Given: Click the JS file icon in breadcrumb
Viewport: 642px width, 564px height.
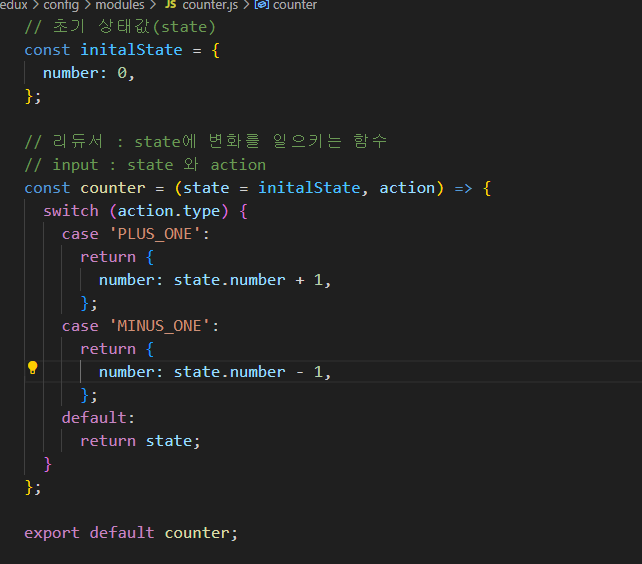Looking at the screenshot, I should [x=170, y=5].
